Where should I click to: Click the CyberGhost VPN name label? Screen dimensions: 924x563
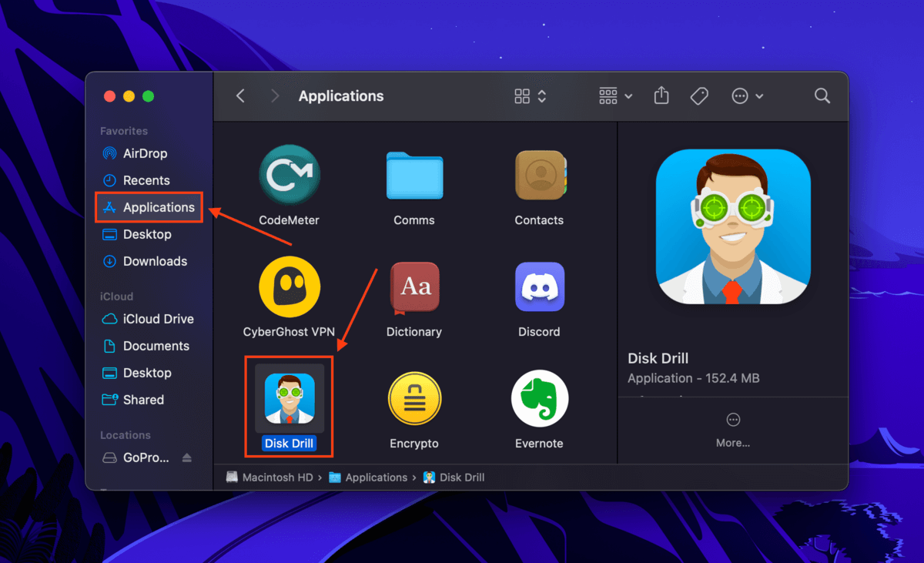tap(289, 332)
